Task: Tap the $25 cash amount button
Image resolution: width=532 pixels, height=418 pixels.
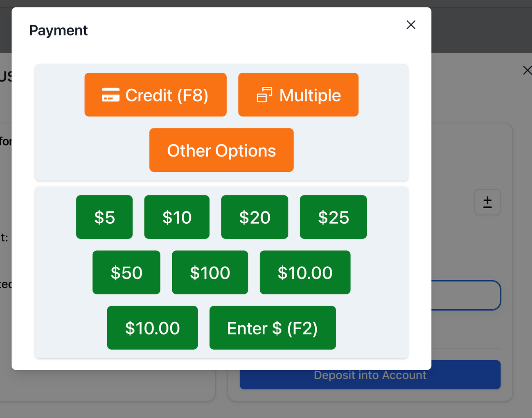Action: tap(333, 217)
